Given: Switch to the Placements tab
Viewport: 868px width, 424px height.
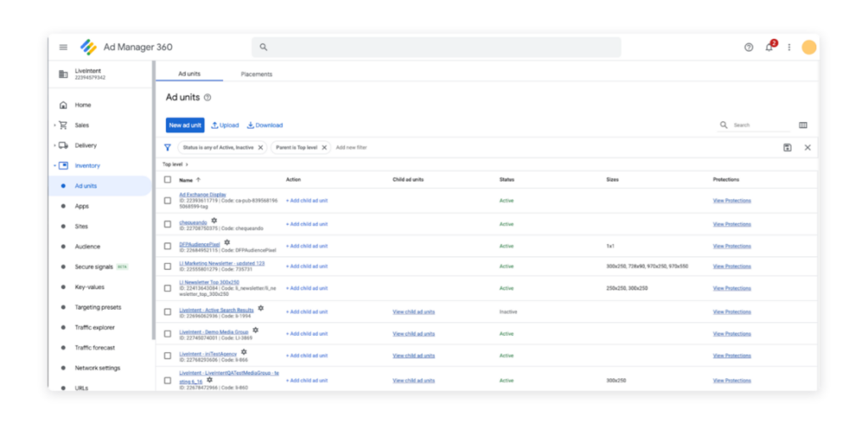Looking at the screenshot, I should point(256,74).
